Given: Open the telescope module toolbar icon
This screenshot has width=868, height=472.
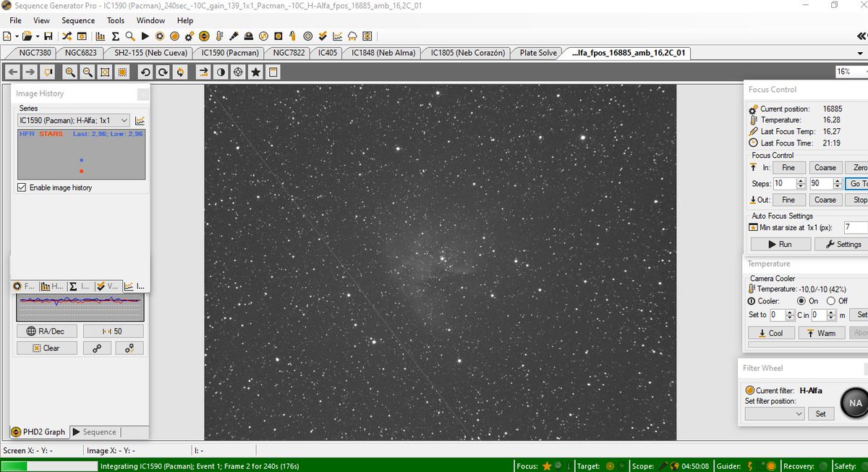Looking at the screenshot, I should pyautogui.click(x=234, y=36).
